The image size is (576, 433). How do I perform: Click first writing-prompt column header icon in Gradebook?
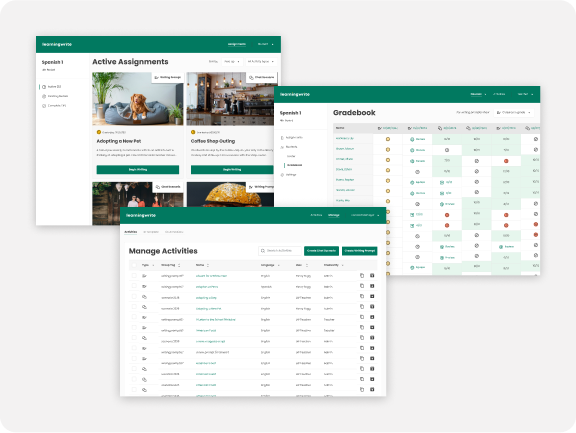click(x=380, y=128)
